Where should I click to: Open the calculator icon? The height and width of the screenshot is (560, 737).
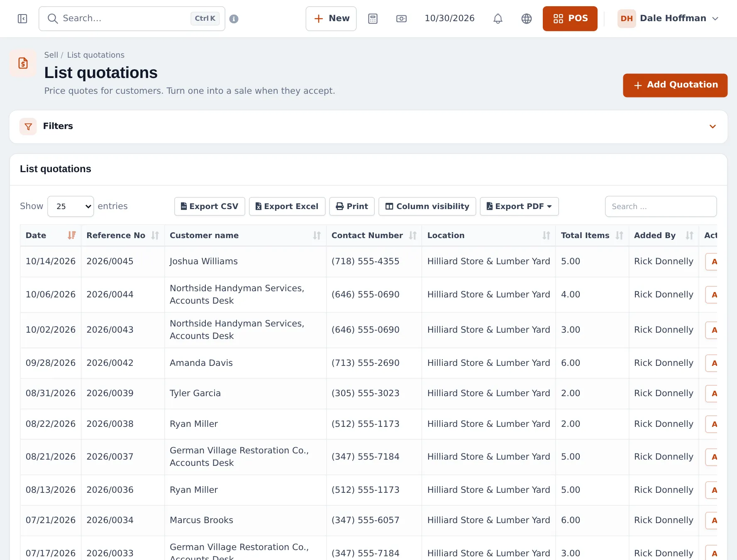[x=373, y=19]
